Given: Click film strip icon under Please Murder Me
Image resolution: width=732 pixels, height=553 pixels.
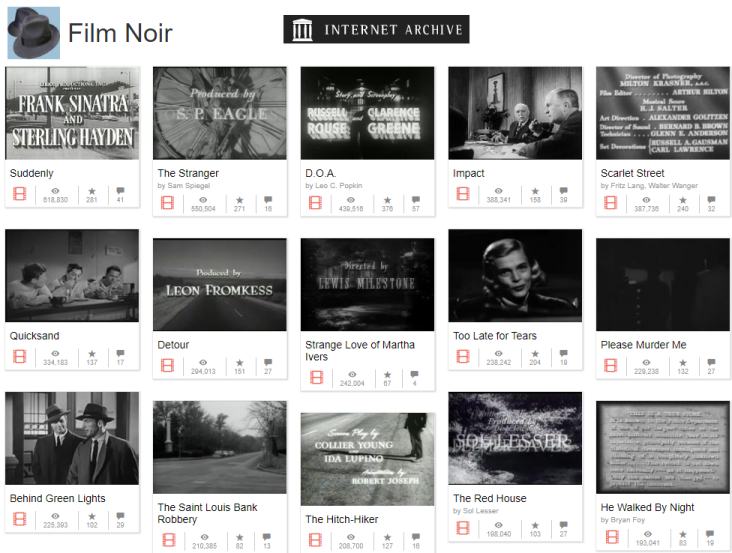Looking at the screenshot, I should tap(611, 365).
